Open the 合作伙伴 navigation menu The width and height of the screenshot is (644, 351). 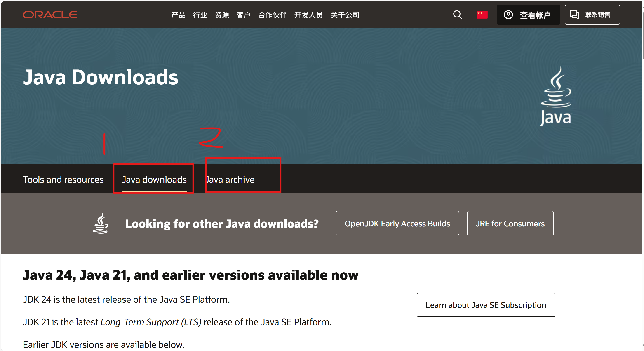pyautogui.click(x=272, y=15)
